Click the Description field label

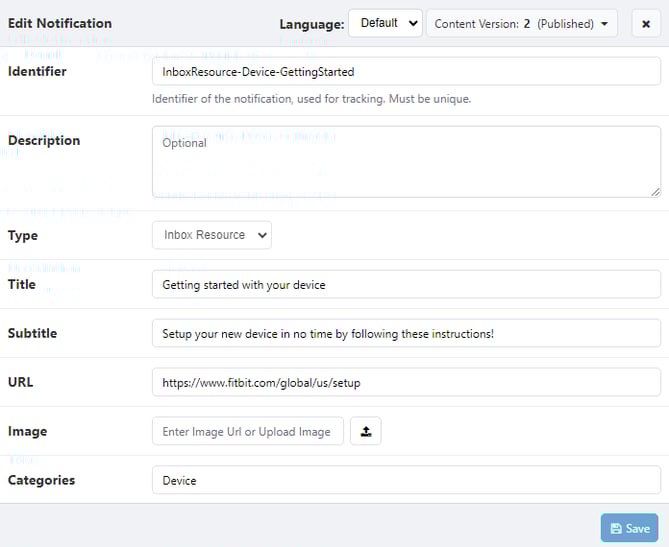(44, 141)
